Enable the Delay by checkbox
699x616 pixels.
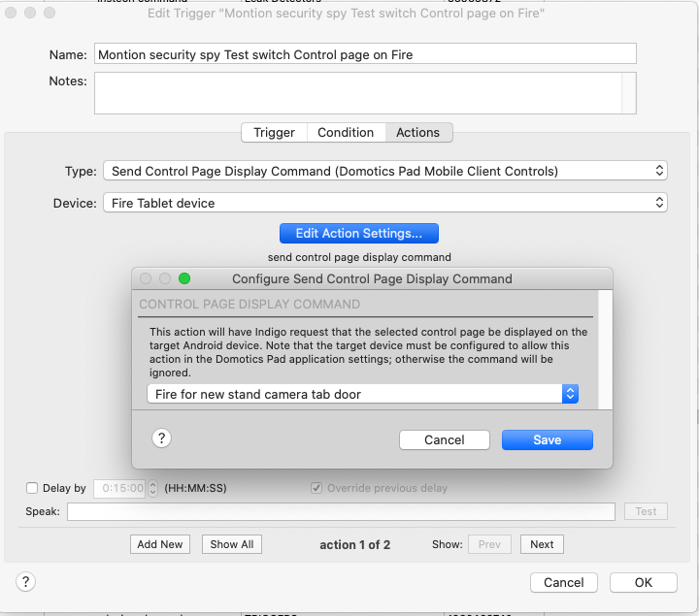pos(32,488)
